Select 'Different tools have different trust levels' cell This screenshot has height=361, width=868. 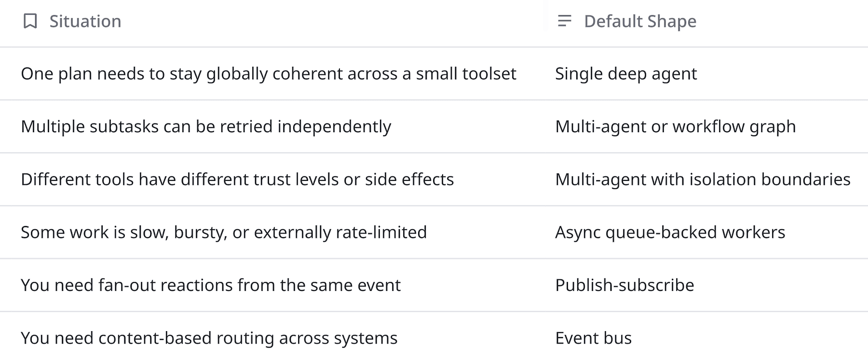tap(237, 180)
